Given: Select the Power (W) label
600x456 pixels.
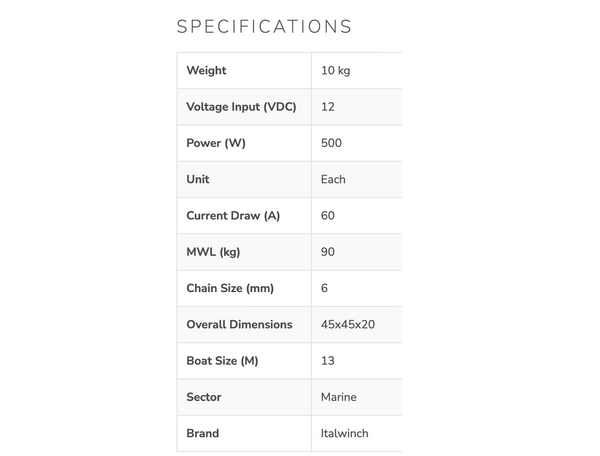Looking at the screenshot, I should point(216,143).
